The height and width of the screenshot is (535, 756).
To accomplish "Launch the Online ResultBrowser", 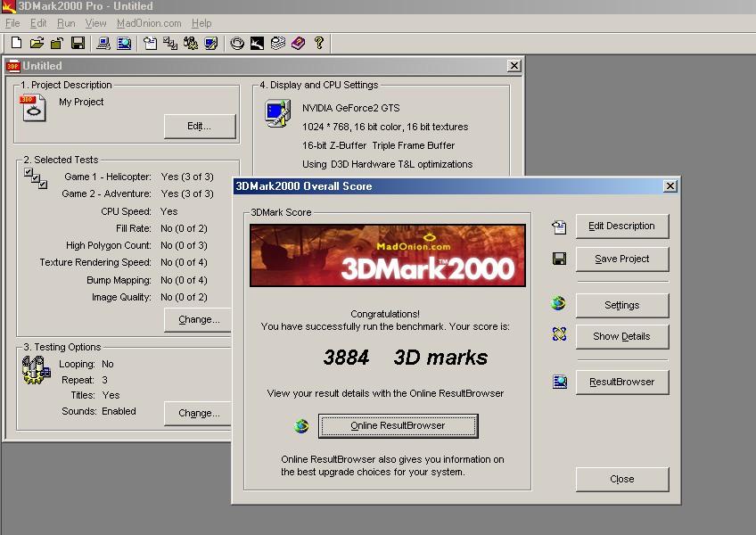I will [x=399, y=426].
